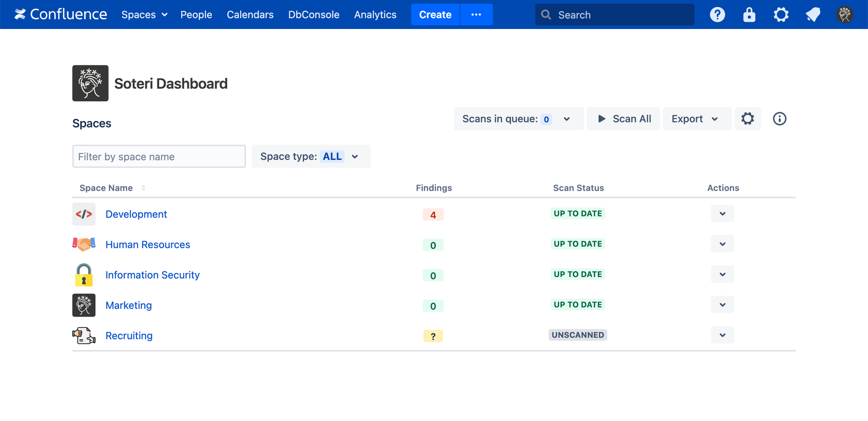Viewport: 868px width, 421px height.
Task: Click the Human Resources findings count 0
Action: [433, 245]
